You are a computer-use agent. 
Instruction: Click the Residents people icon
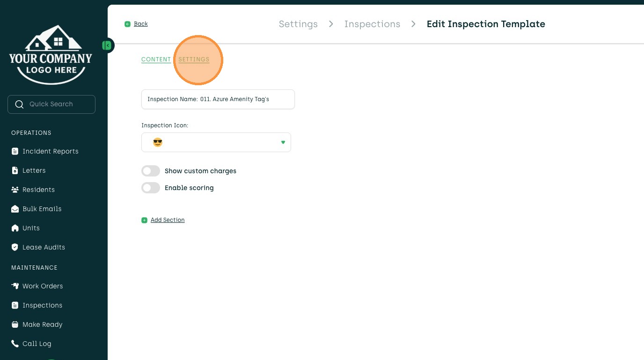pos(15,190)
